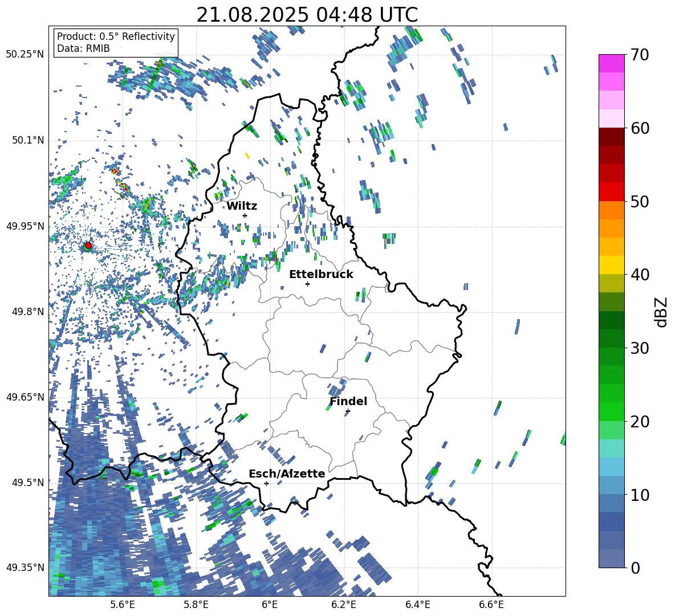Click the 50.1°N latitude label
This screenshot has width=675, height=616.
click(28, 140)
